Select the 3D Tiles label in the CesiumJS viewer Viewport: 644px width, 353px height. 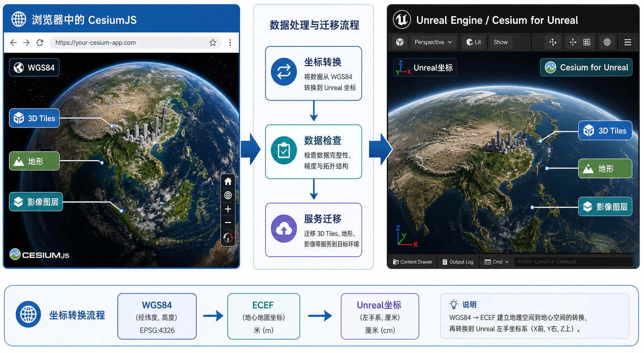(34, 118)
